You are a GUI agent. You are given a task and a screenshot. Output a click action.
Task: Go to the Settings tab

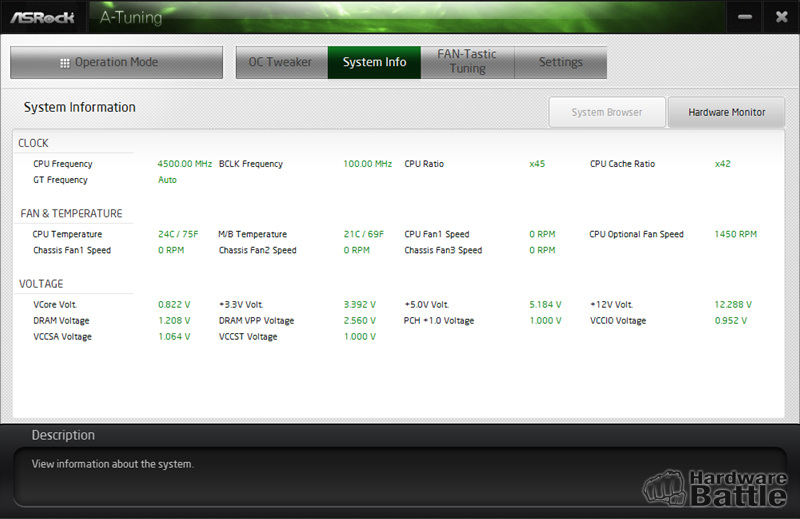[x=561, y=62]
